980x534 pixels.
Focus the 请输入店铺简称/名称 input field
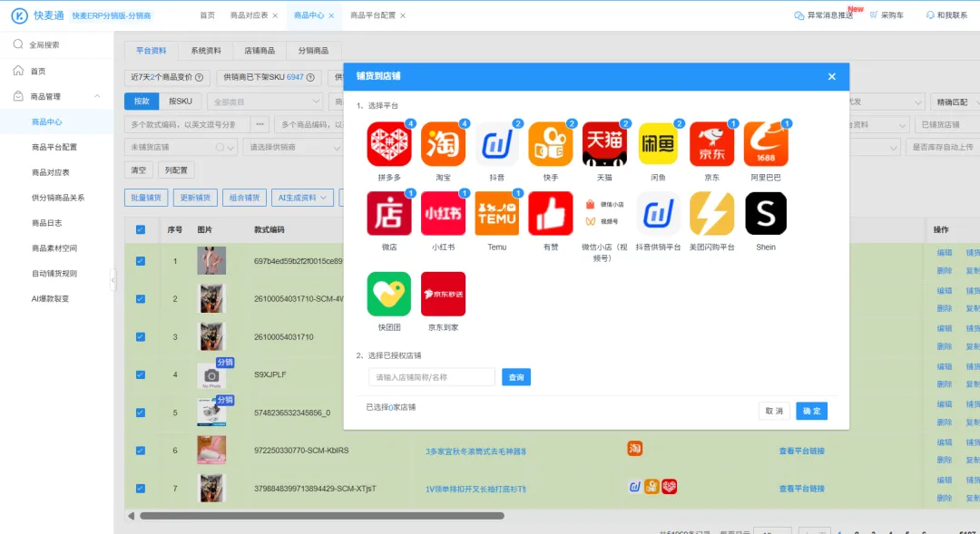[432, 377]
